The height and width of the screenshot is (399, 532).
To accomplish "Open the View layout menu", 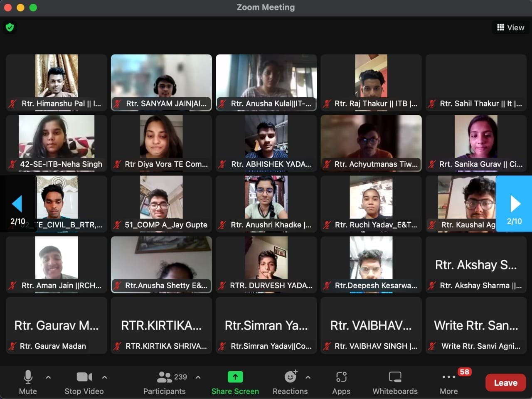I will (x=511, y=27).
